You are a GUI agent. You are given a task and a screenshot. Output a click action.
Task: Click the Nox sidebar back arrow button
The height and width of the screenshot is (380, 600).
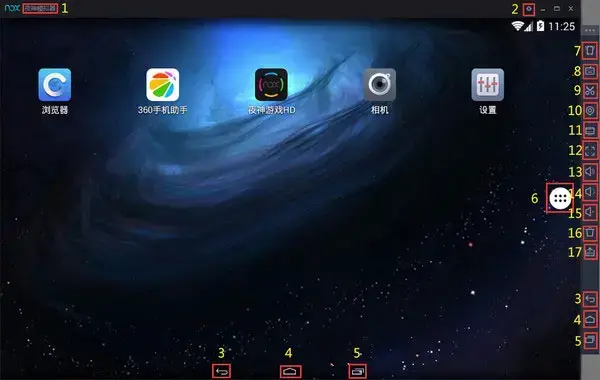[x=590, y=299]
